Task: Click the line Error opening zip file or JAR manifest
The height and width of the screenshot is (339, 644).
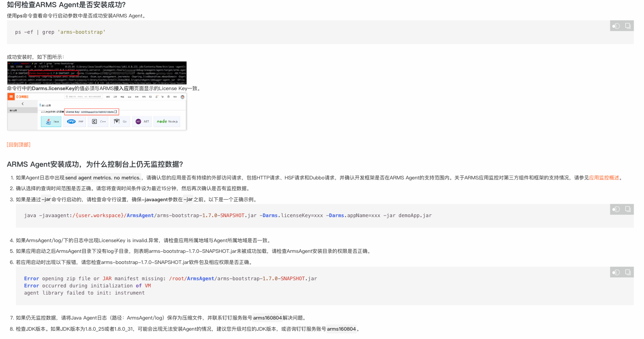Action: point(171,279)
